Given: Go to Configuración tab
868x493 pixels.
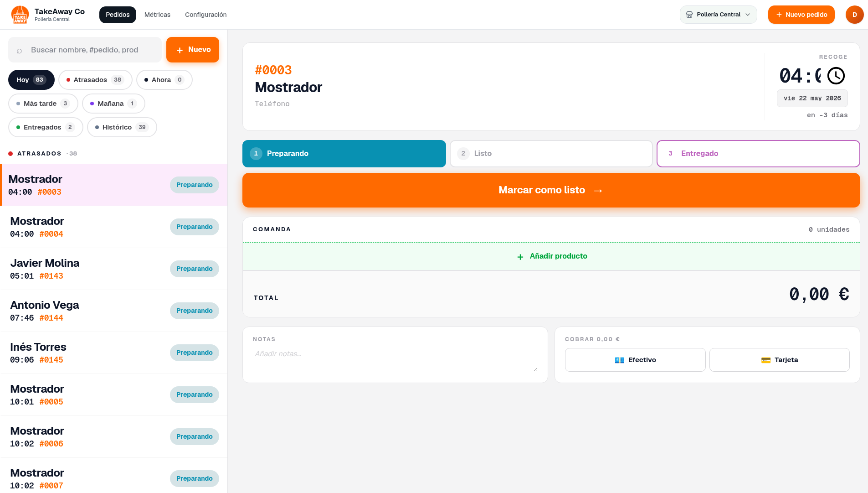Looking at the screenshot, I should pos(205,15).
